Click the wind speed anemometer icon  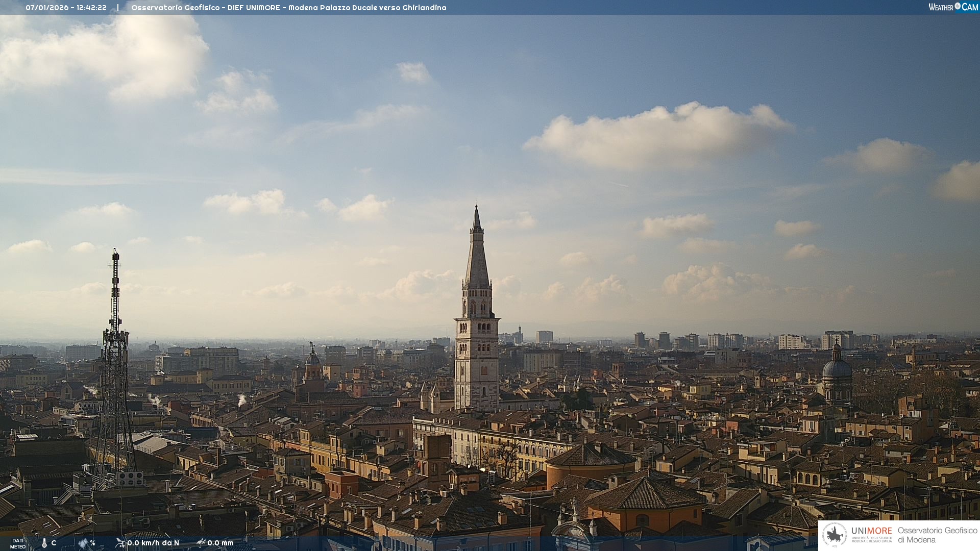pos(120,543)
